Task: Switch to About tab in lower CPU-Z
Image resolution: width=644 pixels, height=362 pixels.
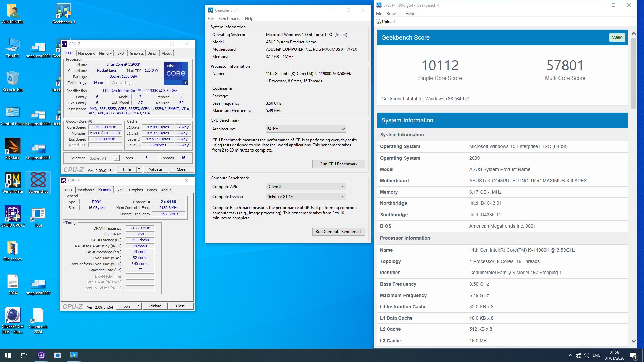Action: [x=166, y=190]
